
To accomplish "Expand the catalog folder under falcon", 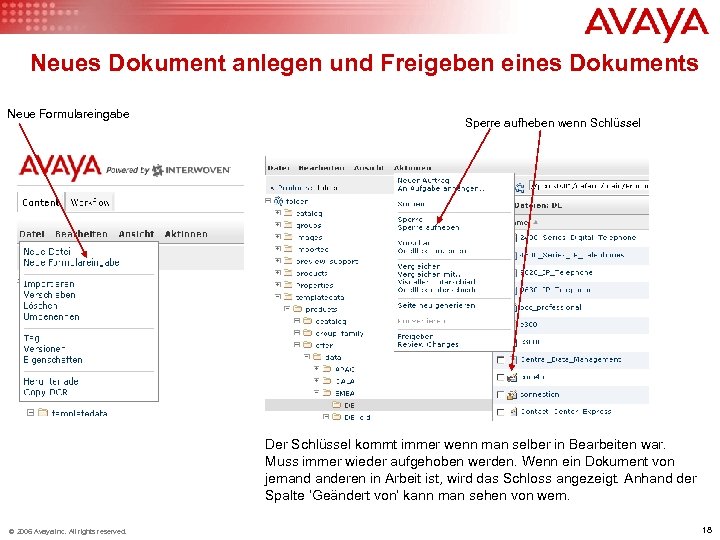I will click(278, 213).
